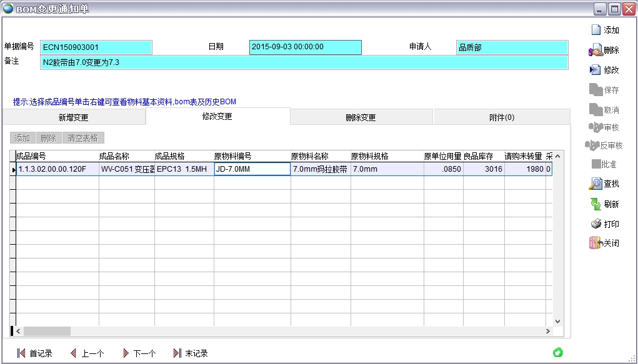638x364 pixels.
Task: Click the grid's horizontal scrollbar right arrow
Action: pos(548,332)
